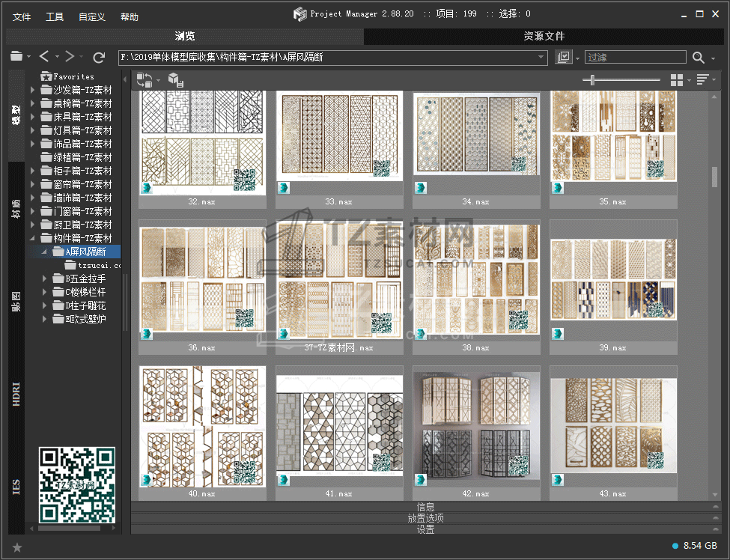Viewport: 730px width, 560px height.
Task: Collapse the 构件篇-TZ素材 tree folder
Action: click(x=33, y=238)
